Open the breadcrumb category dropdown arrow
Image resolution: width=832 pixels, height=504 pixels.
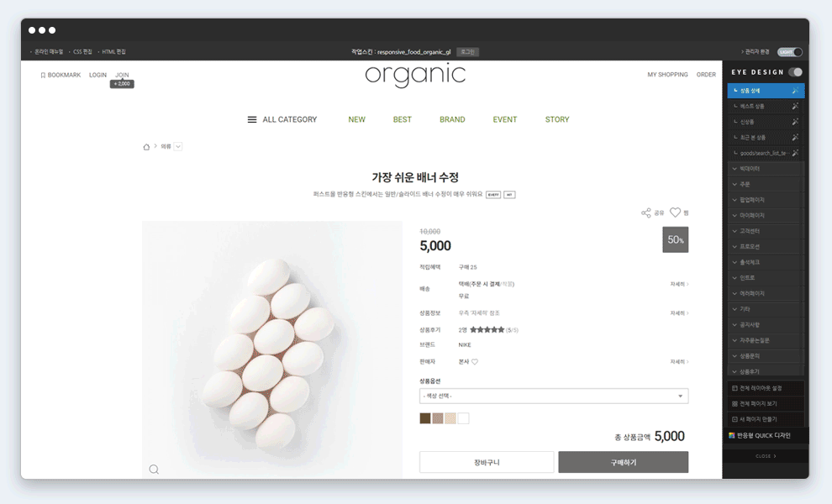click(x=178, y=146)
